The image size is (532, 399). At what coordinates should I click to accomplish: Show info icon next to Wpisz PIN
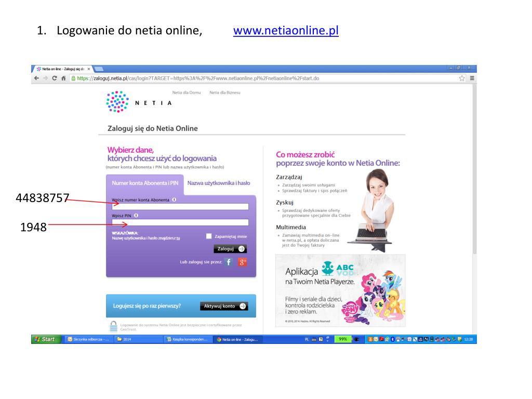coord(136,216)
